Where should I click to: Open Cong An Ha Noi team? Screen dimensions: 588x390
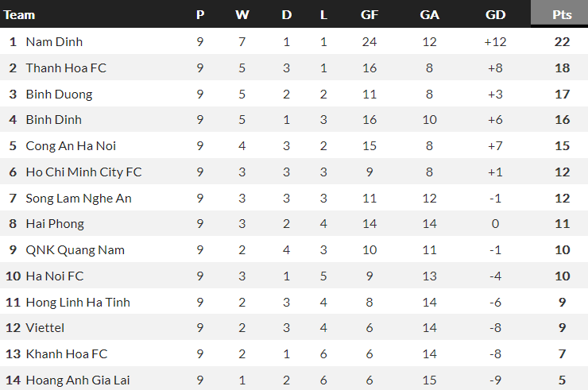71,145
